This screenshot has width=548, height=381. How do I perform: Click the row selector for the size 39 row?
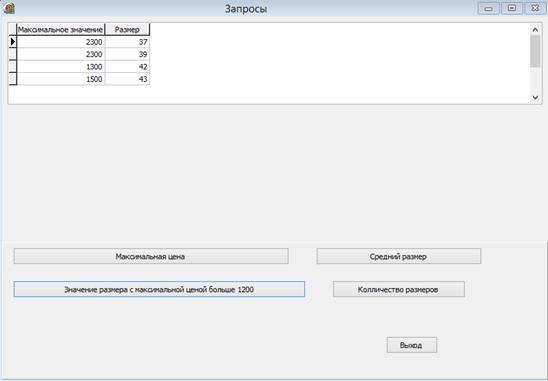coord(13,54)
